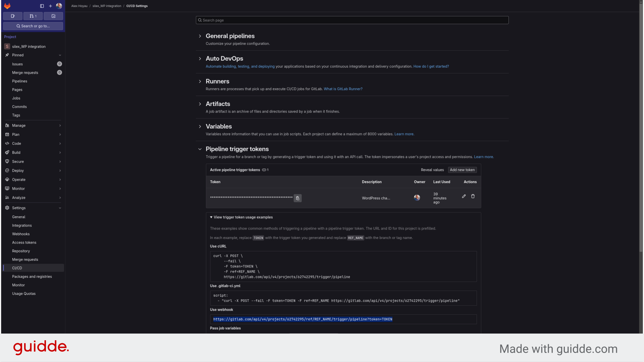644x362 pixels.
Task: Click the Pipelines sidebar icon
Action: click(x=19, y=81)
